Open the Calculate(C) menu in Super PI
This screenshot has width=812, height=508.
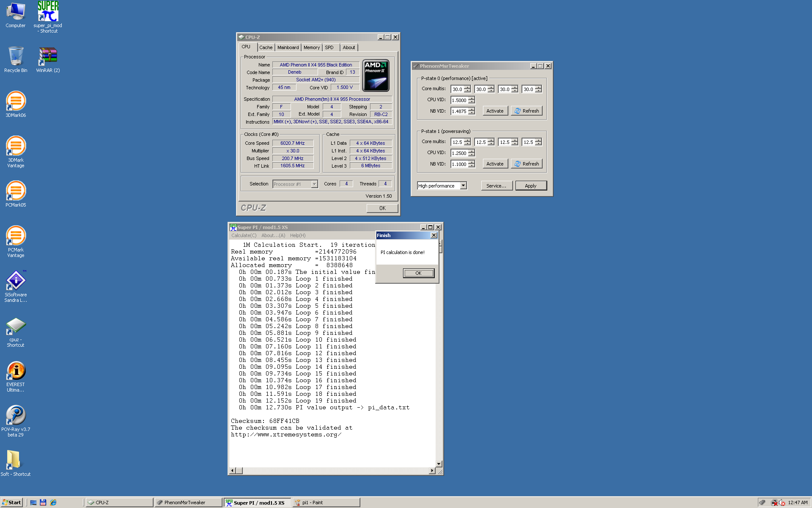[x=244, y=235]
